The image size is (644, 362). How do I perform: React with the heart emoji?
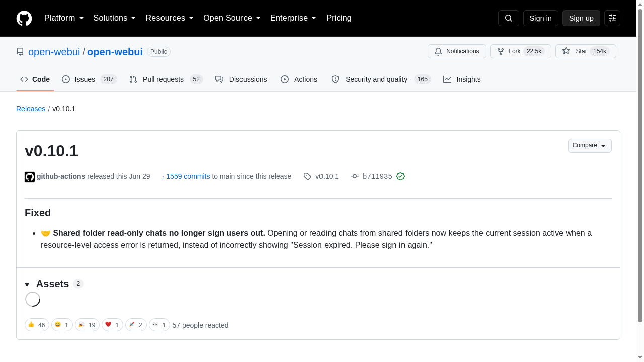112,325
